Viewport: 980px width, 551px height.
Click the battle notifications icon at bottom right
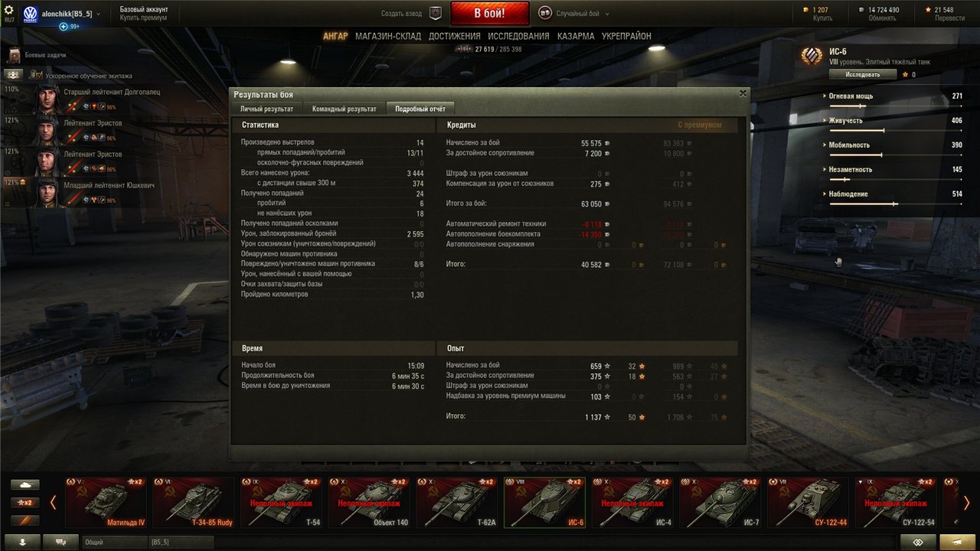click(x=957, y=542)
